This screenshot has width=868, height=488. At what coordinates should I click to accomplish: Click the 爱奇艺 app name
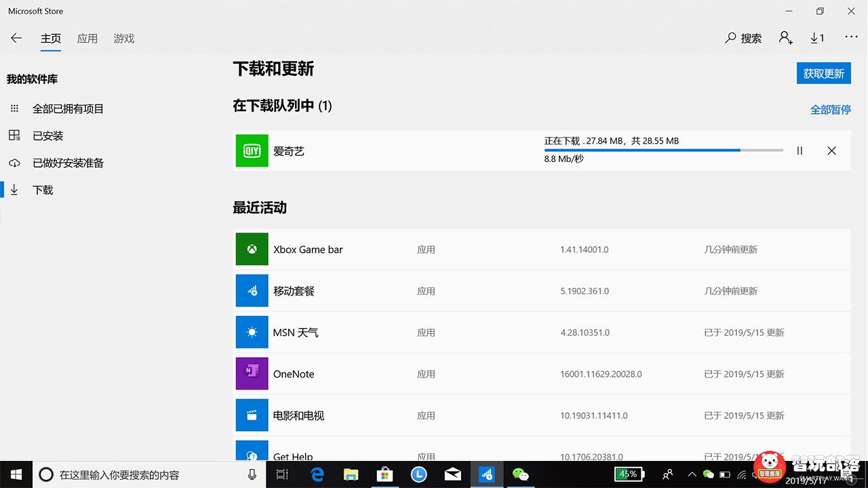click(289, 151)
